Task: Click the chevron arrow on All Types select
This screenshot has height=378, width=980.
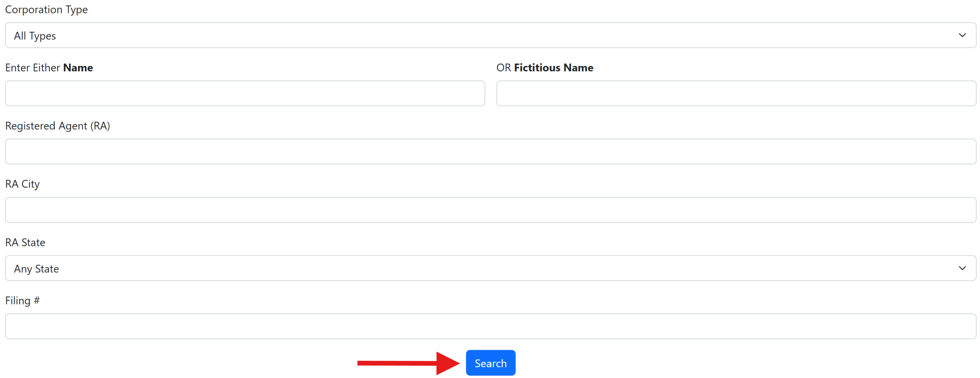Action: coord(962,35)
